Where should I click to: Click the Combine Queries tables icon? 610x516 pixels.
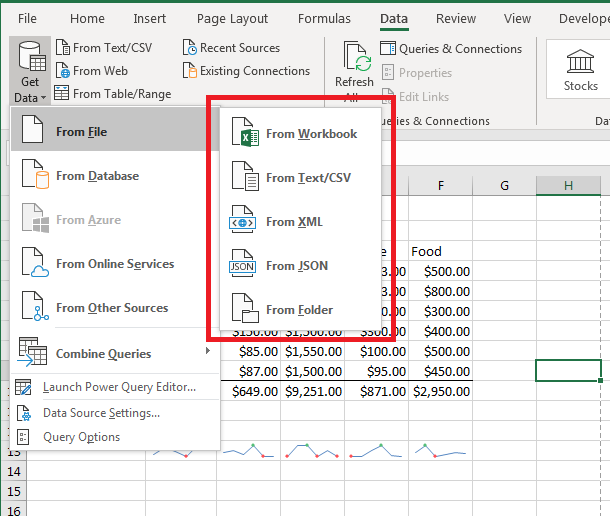pos(32,352)
